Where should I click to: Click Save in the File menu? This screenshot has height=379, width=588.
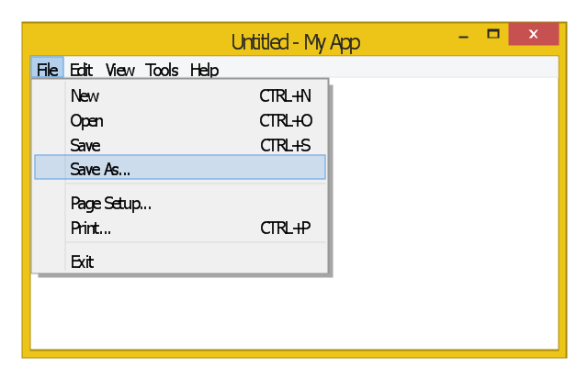[x=85, y=146]
